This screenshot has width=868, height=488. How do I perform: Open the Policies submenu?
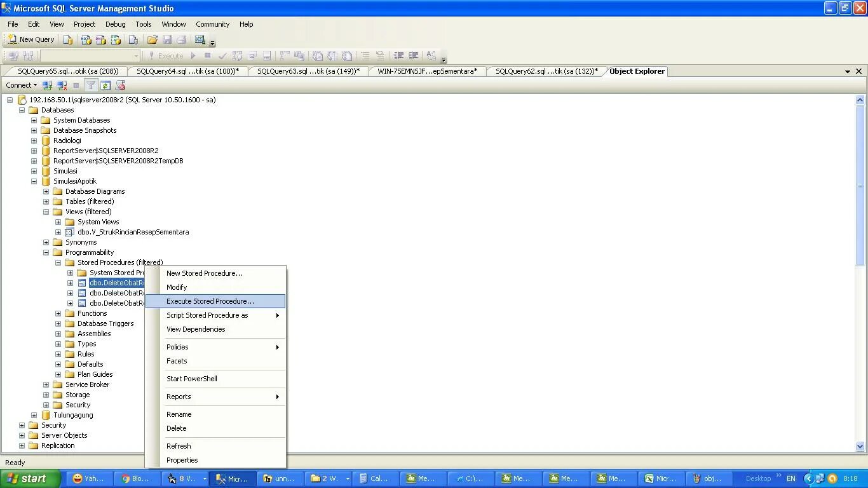pyautogui.click(x=215, y=347)
